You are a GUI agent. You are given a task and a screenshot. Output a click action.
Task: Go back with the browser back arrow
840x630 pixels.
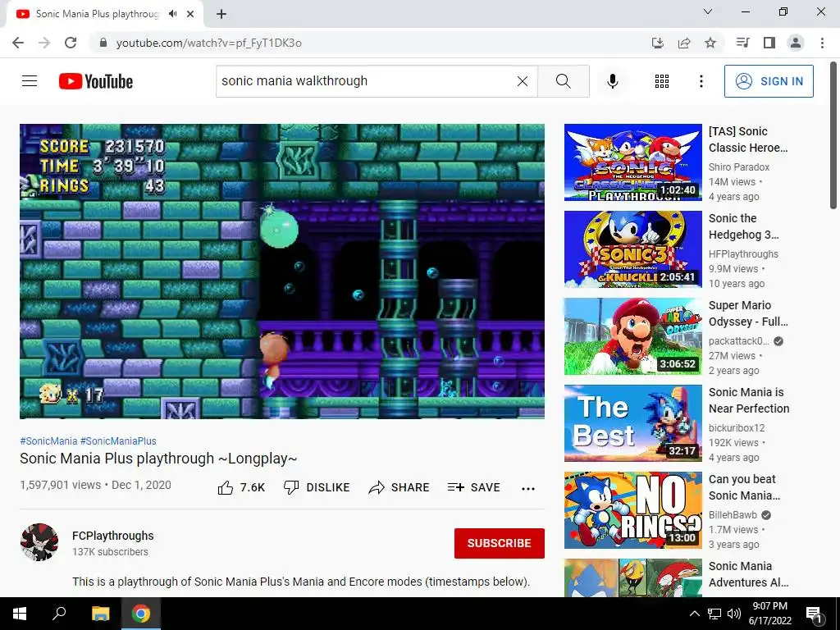(x=18, y=43)
